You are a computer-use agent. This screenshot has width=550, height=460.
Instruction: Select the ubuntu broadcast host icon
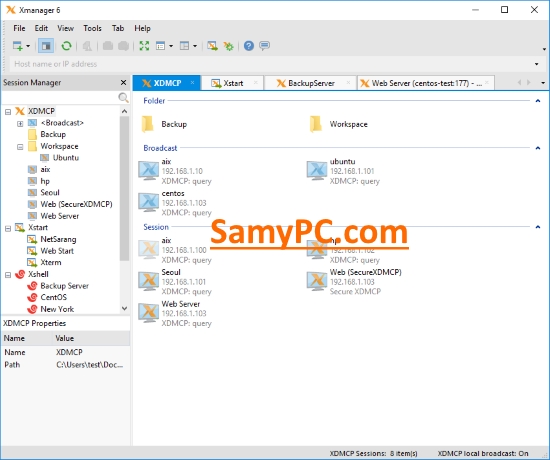(x=317, y=171)
